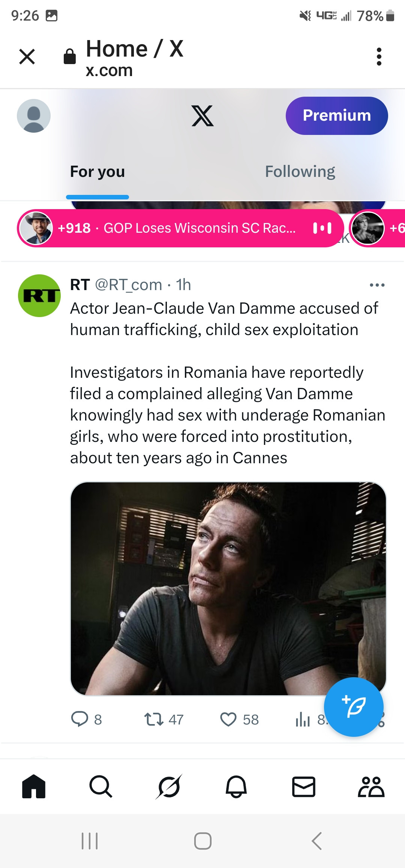
Task: Open the browser three-dot overflow menu
Action: click(x=379, y=57)
